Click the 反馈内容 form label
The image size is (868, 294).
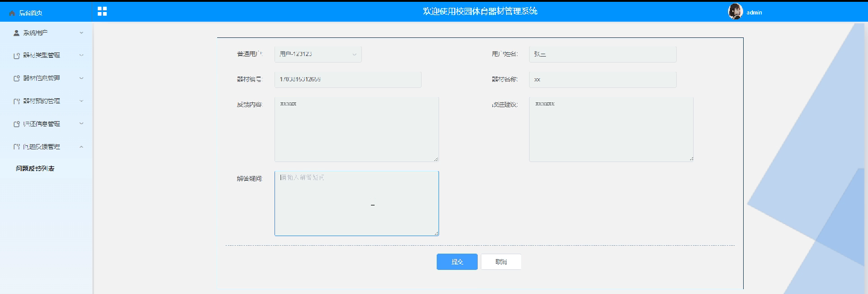(x=249, y=105)
